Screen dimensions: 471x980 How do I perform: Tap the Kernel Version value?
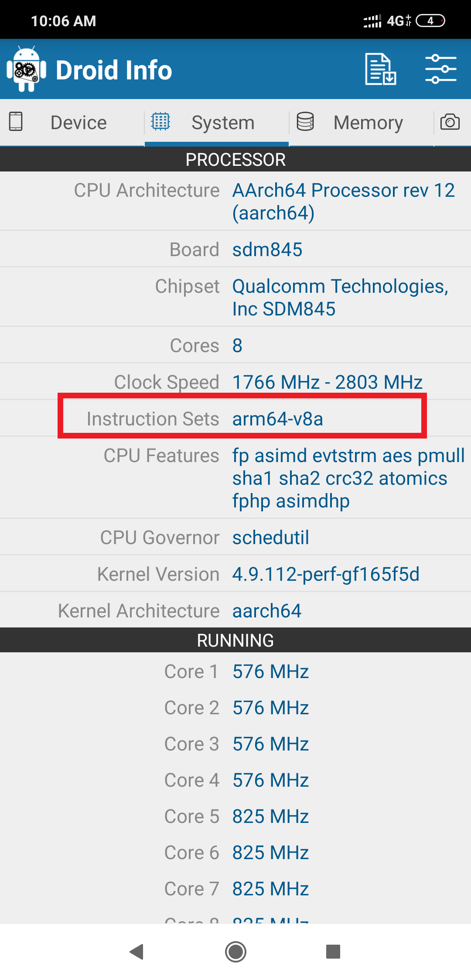pos(326,574)
